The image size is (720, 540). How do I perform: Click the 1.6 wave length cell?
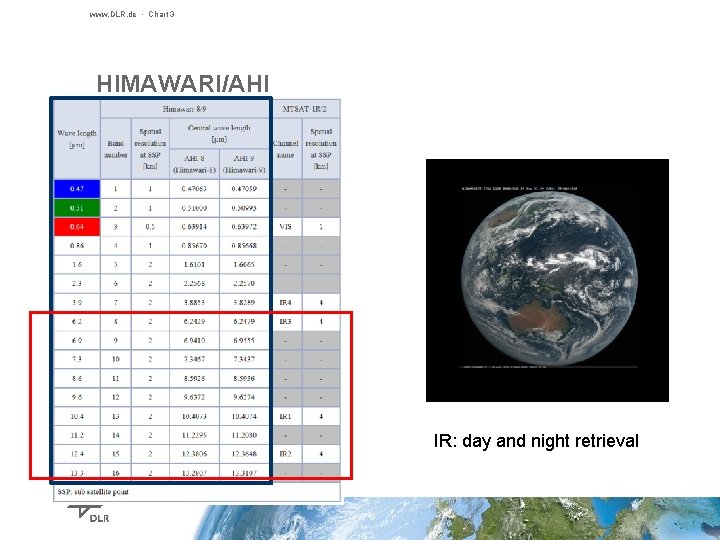click(77, 264)
